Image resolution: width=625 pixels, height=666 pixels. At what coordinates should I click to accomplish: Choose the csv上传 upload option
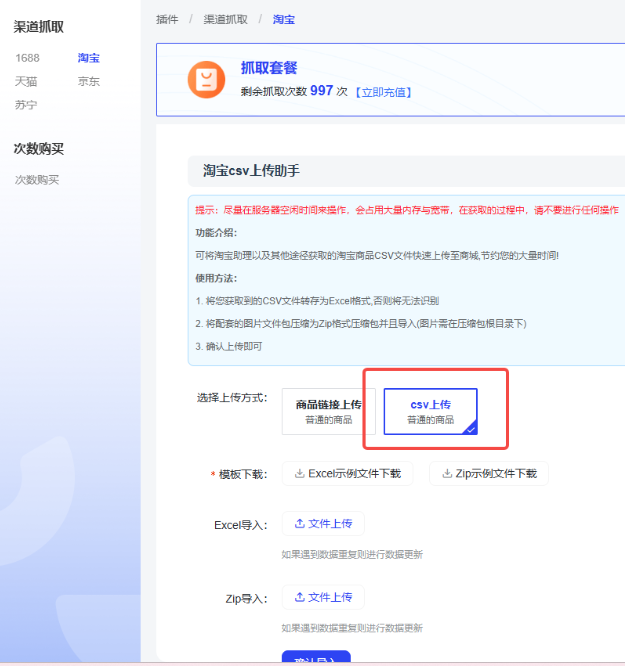point(430,411)
